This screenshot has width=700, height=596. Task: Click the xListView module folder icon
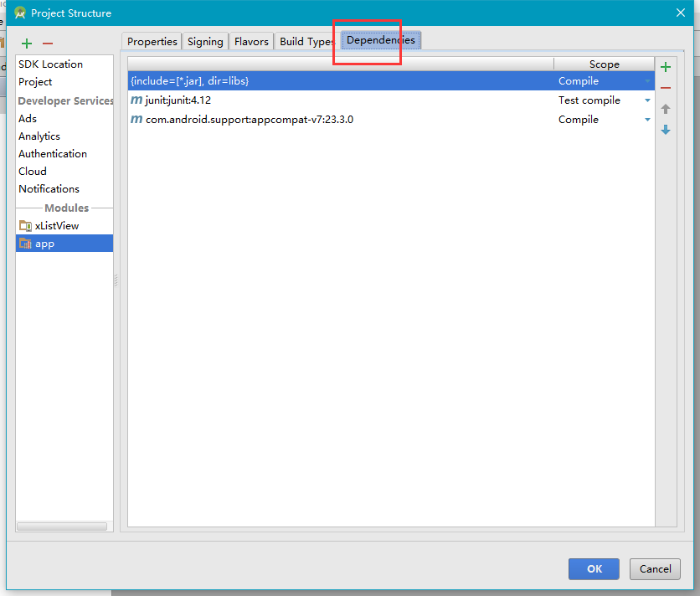click(25, 226)
